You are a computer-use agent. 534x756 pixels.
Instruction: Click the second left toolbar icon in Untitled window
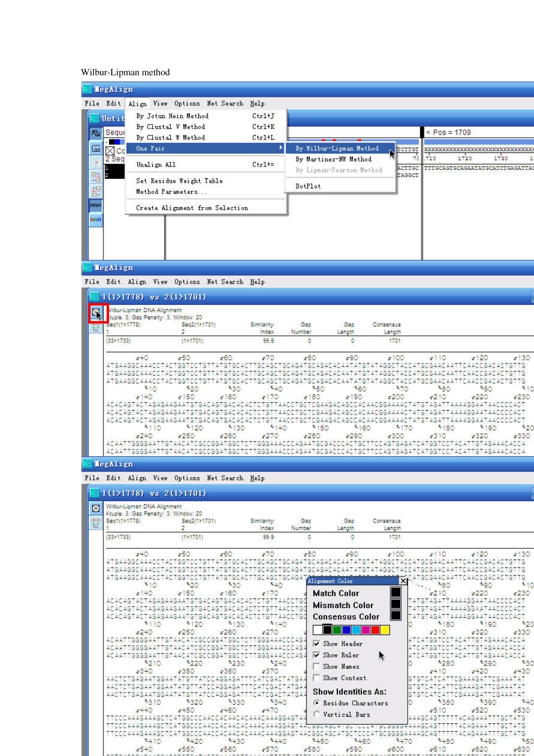96,149
